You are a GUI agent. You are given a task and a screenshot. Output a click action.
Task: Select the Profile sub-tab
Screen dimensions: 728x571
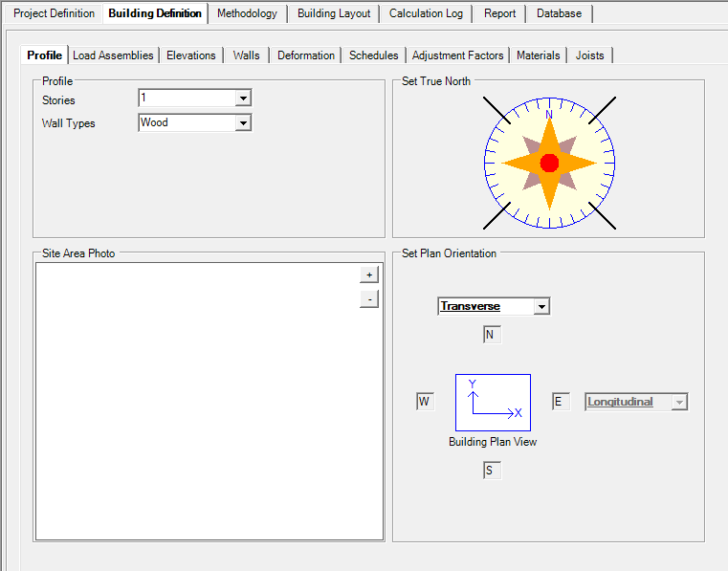(x=45, y=55)
